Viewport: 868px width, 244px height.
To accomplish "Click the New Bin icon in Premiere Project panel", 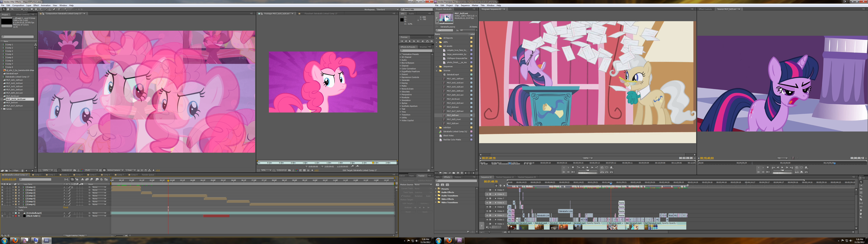I will click(x=454, y=173).
